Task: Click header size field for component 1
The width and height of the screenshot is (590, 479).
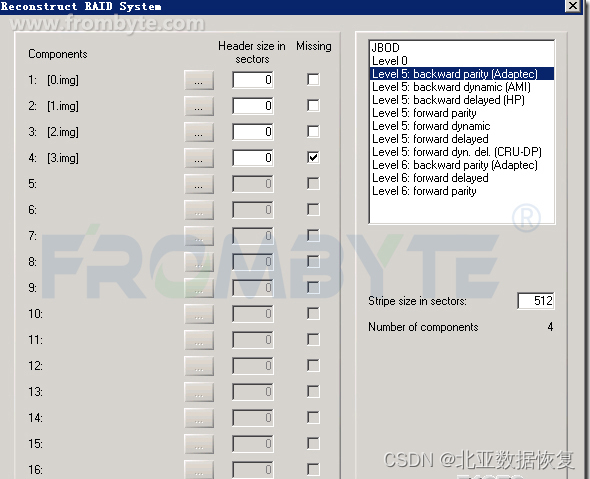Action: click(x=253, y=80)
